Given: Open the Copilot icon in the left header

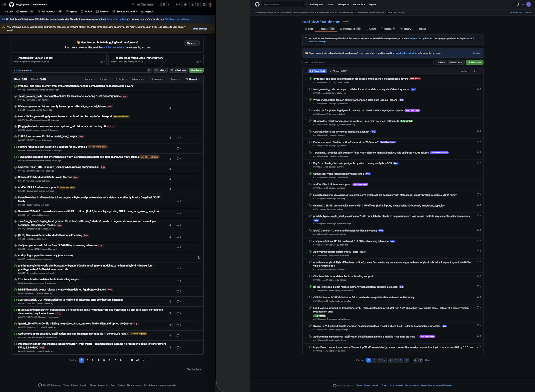Looking at the screenshot, I should pos(164,5).
